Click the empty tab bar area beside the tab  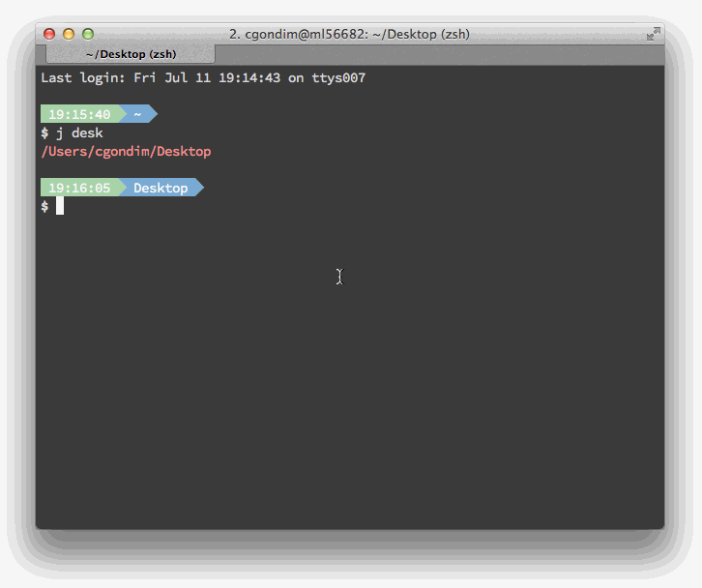(435, 54)
